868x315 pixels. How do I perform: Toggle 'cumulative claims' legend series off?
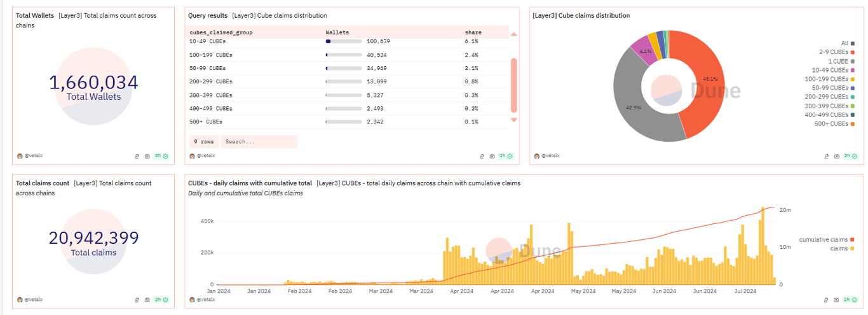827,240
